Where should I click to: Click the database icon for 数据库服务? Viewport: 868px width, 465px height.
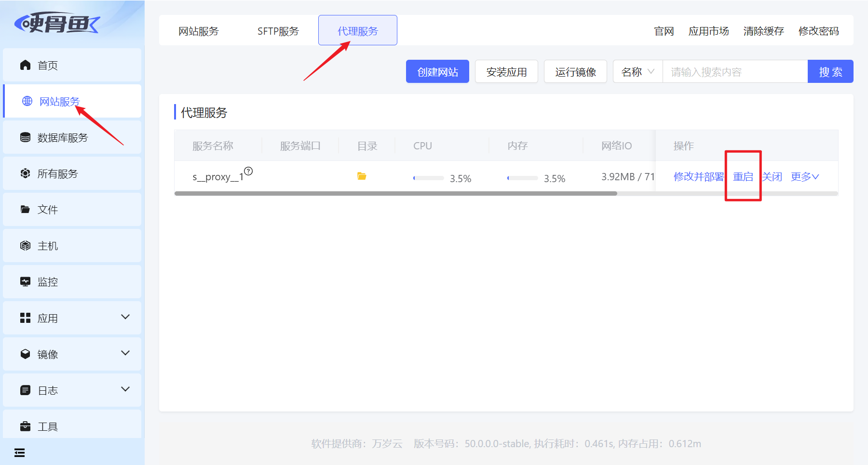pos(26,137)
